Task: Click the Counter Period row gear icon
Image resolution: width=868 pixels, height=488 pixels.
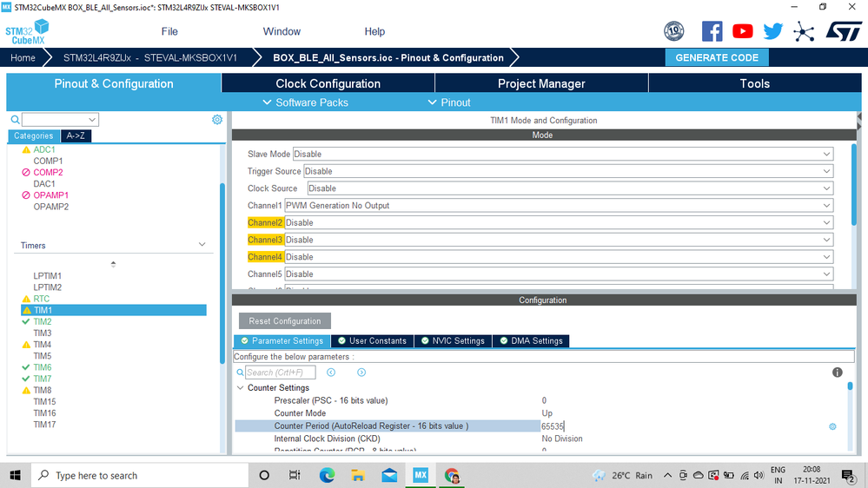Action: (832, 426)
